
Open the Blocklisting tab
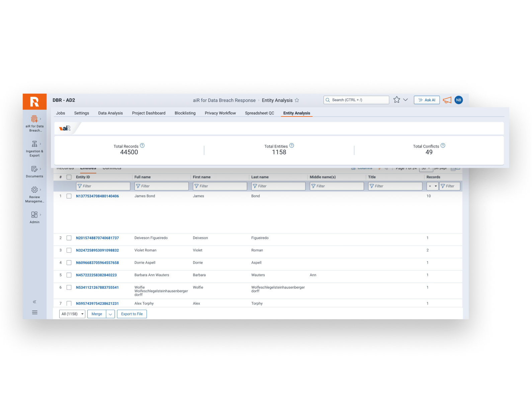point(185,113)
